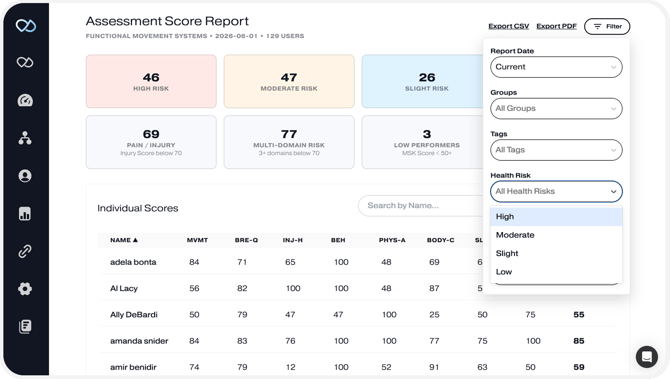Click amir benidir's total score 59
The height and width of the screenshot is (379, 670).
pos(579,367)
